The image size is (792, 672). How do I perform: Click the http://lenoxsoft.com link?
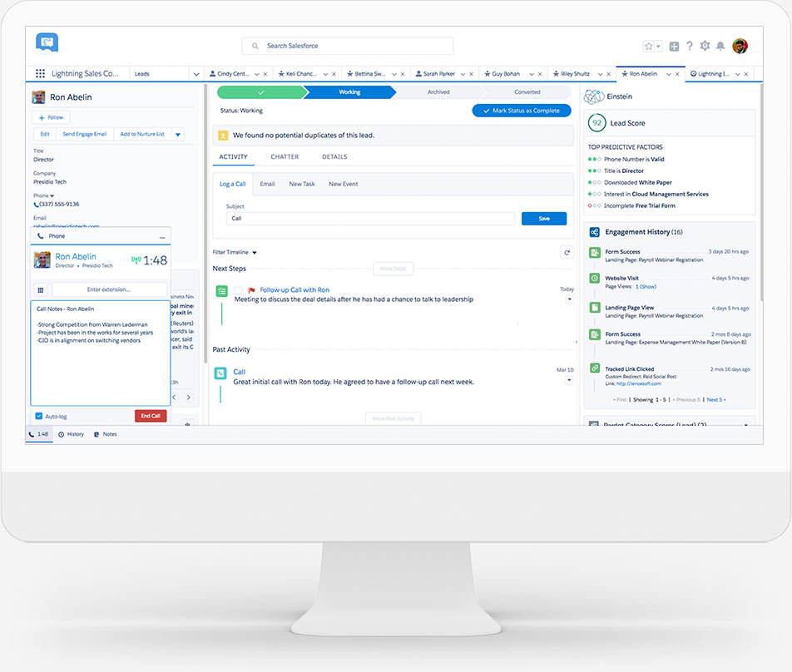point(637,384)
